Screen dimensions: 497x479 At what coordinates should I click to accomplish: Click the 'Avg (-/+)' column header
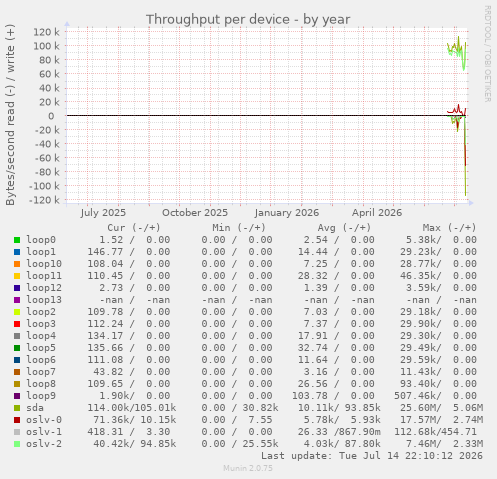(x=344, y=228)
